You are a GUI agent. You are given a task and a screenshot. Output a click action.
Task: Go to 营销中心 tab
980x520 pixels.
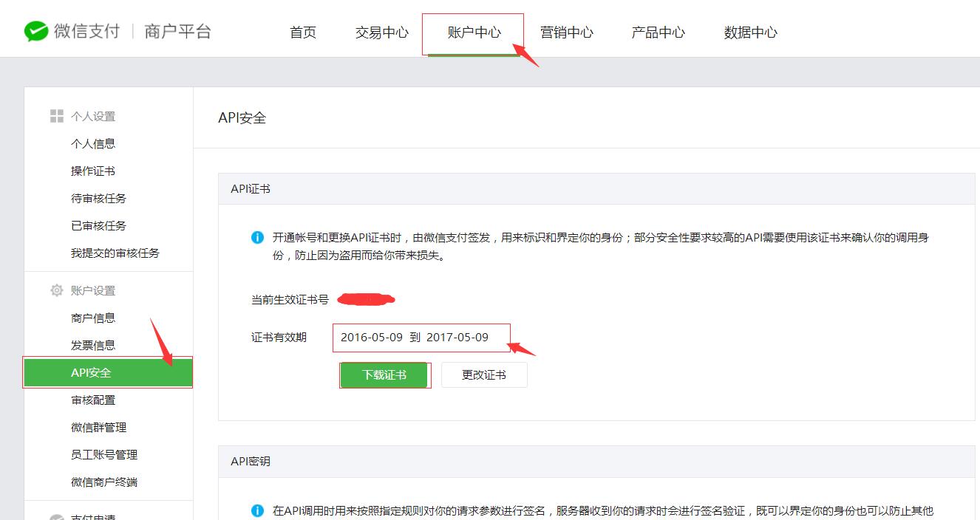[x=566, y=32]
